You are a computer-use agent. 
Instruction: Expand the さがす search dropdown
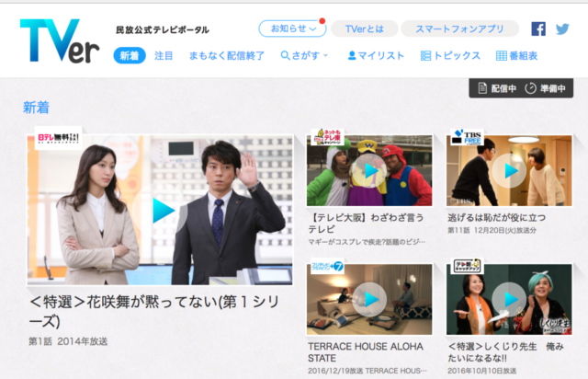(x=304, y=55)
